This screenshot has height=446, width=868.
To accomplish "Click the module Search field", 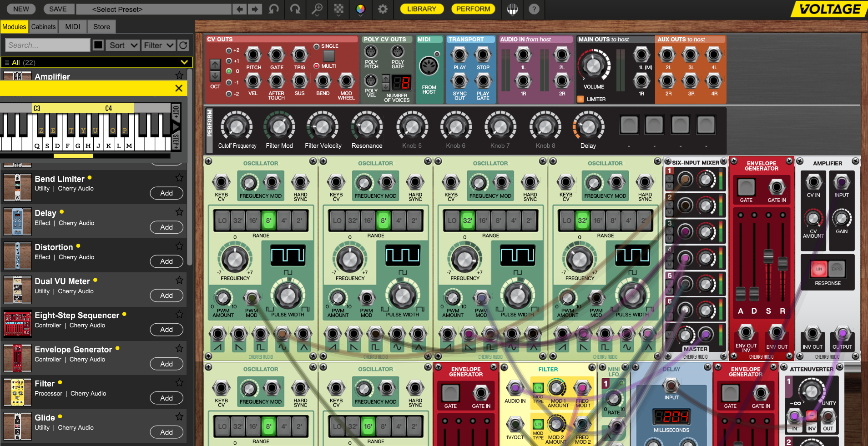I will coord(48,45).
